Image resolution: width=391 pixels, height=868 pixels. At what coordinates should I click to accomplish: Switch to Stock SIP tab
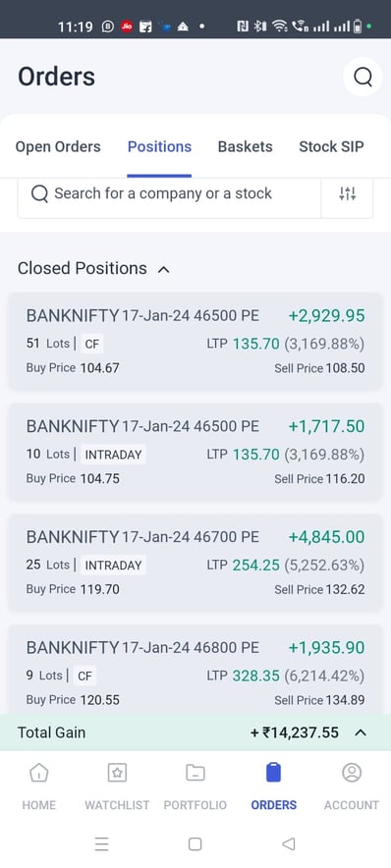tap(331, 146)
